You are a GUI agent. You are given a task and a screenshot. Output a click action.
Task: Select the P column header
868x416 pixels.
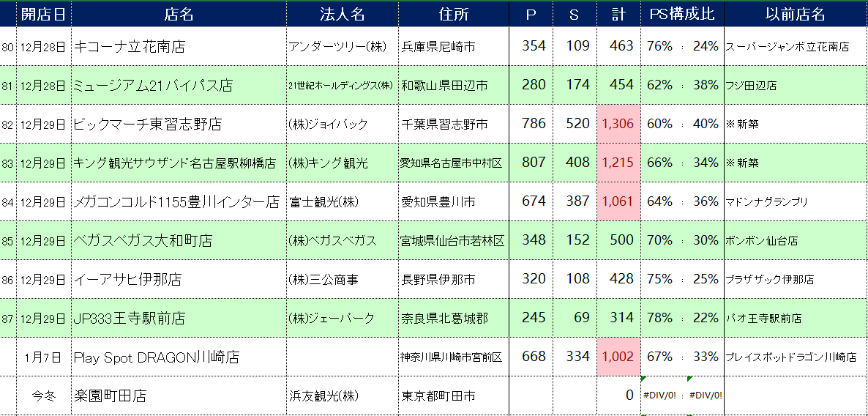coord(531,15)
